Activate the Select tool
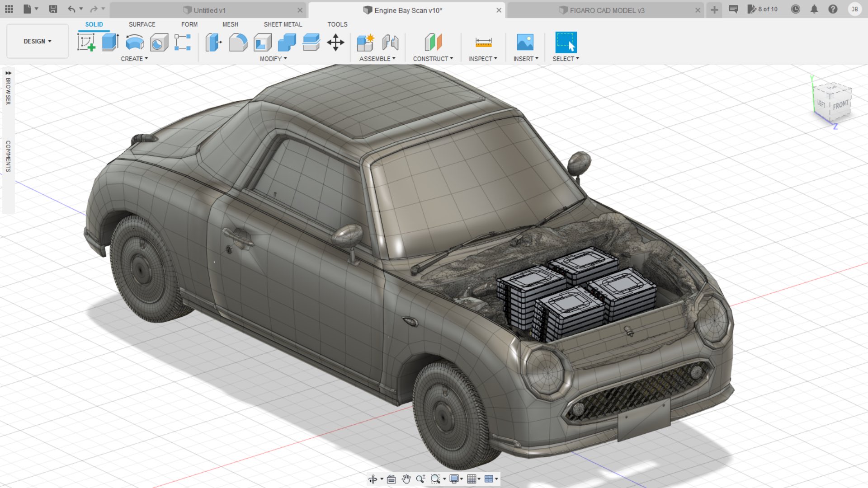Screen dimensions: 868x488 pos(566,42)
